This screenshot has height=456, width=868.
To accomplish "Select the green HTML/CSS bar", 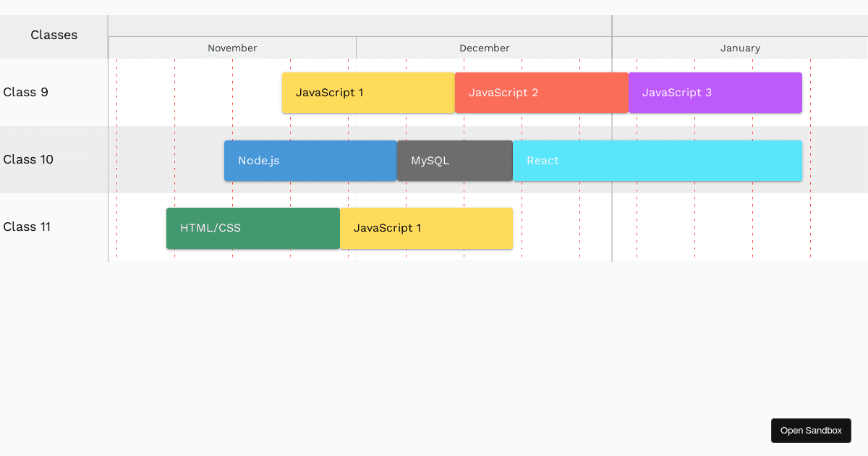I will (252, 227).
